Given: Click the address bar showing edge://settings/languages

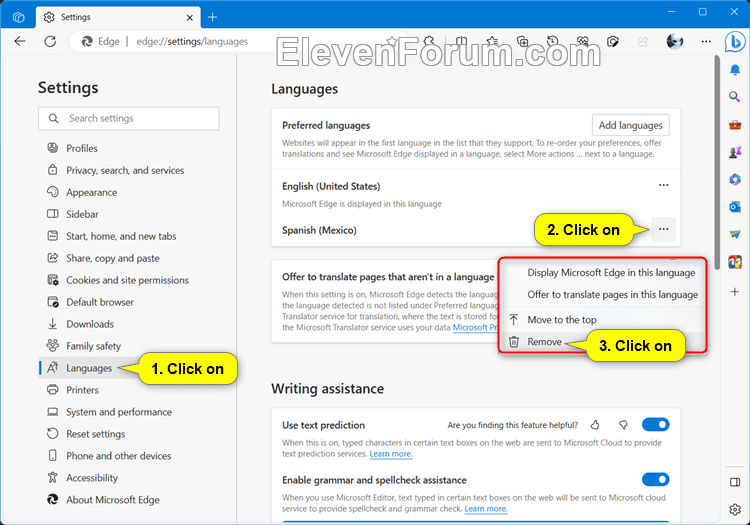Looking at the screenshot, I should 192,42.
